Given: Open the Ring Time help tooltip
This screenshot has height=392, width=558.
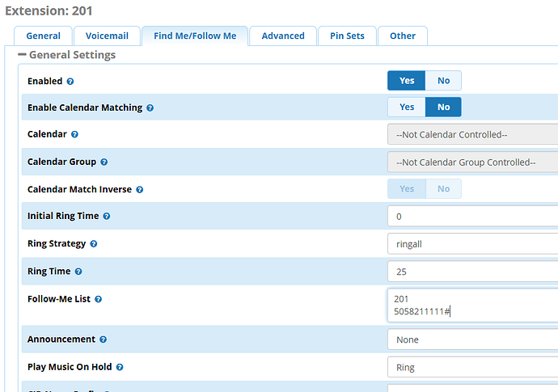Looking at the screenshot, I should click(x=78, y=272).
